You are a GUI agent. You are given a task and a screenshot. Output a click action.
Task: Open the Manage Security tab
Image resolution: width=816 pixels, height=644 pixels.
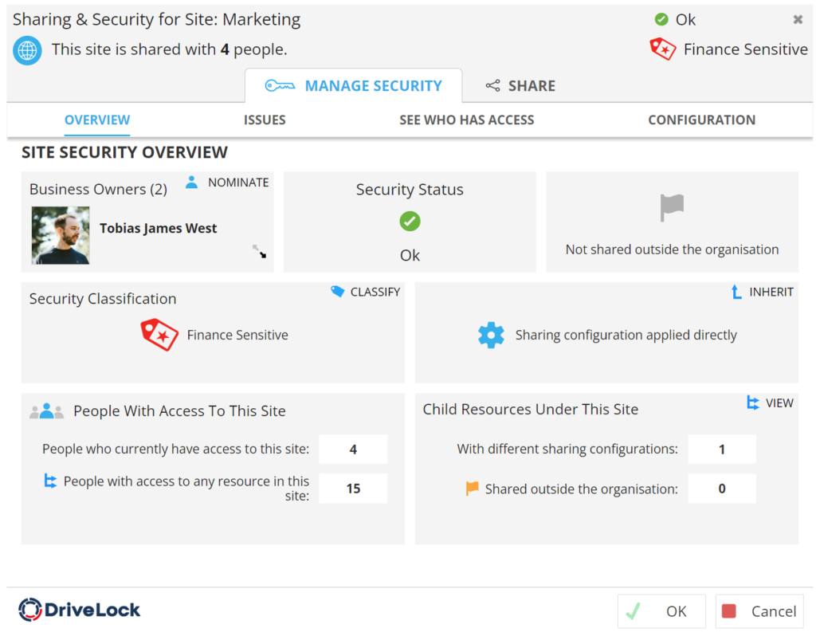(x=353, y=86)
